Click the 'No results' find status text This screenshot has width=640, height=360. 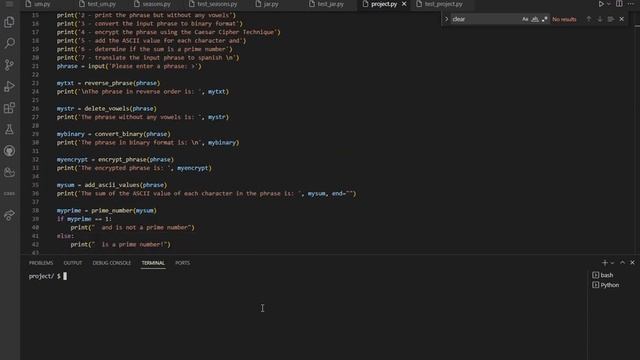point(564,19)
